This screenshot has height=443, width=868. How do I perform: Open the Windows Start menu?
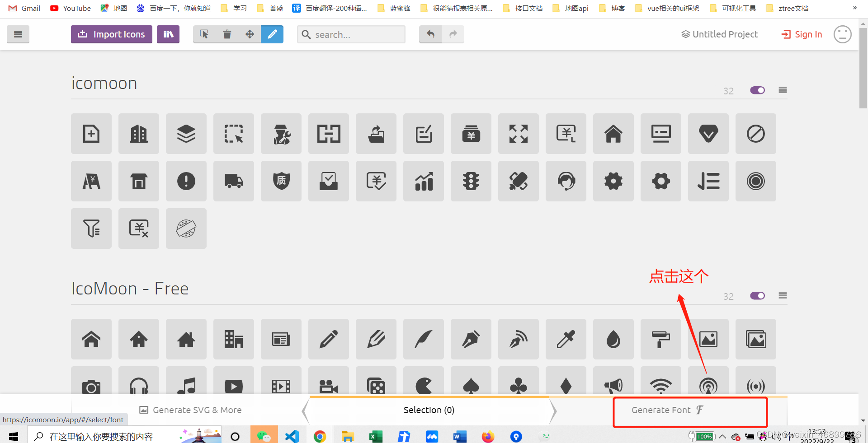tap(14, 436)
